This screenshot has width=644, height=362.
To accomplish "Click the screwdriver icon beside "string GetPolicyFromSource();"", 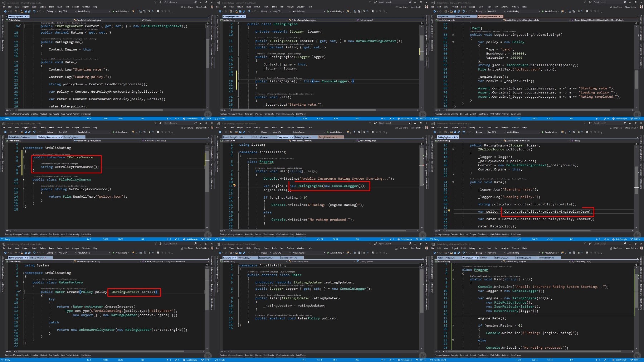I will (x=19, y=166).
